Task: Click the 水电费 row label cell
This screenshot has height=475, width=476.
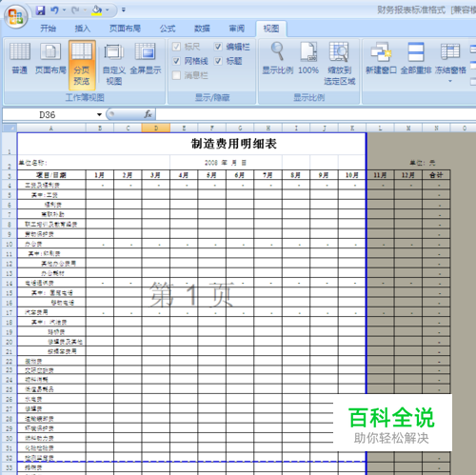Action: point(51,399)
